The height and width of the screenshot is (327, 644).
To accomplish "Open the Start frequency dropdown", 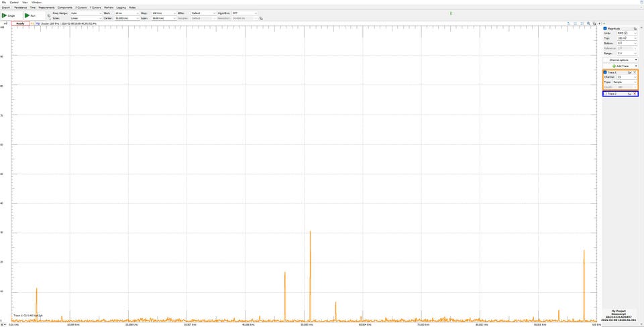I will pos(127,13).
